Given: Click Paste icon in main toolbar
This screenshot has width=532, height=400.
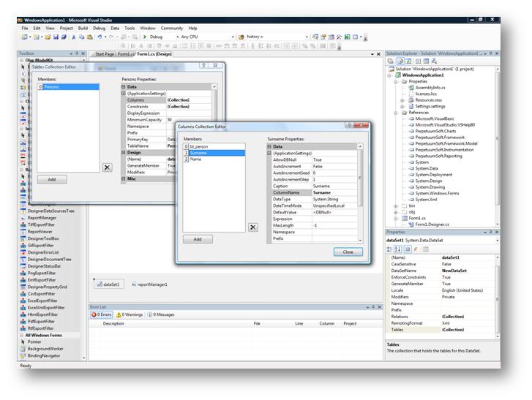Looking at the screenshot, I should pyautogui.click(x=89, y=37).
